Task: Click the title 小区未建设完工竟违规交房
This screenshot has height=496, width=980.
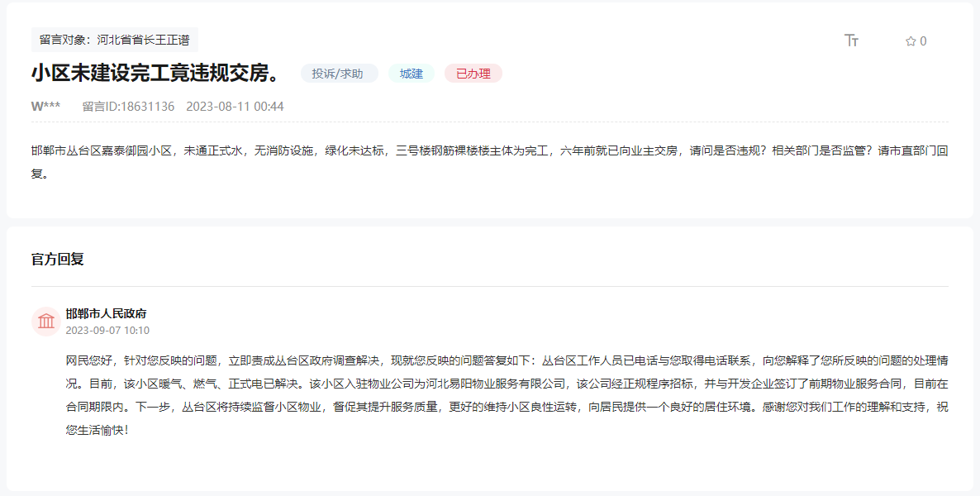Action: tap(156, 74)
